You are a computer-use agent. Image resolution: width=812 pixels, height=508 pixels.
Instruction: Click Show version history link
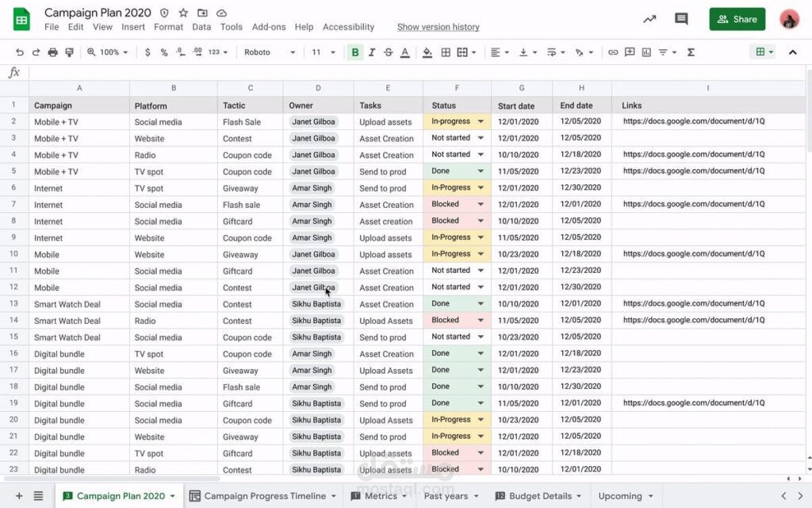pos(438,27)
